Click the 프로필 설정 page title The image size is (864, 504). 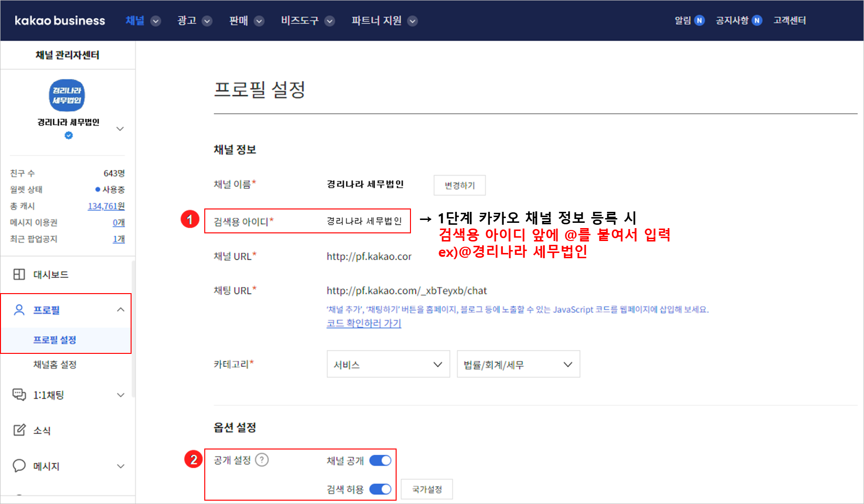[x=259, y=89]
